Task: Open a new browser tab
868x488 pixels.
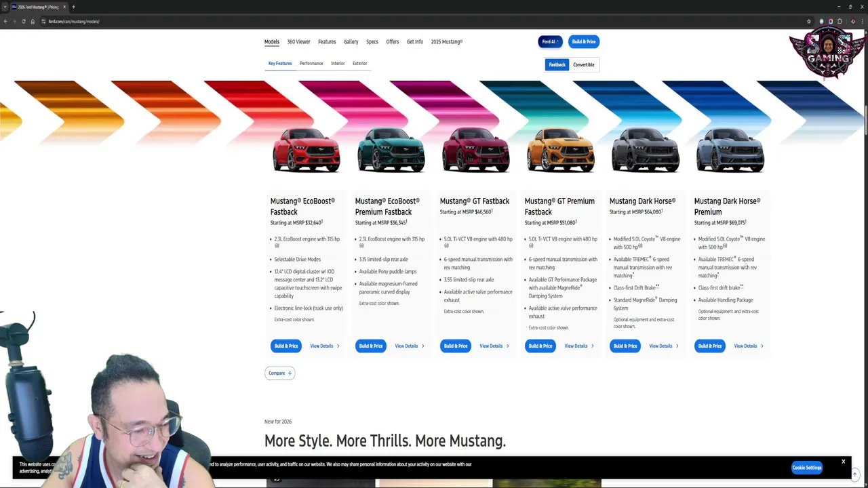Action: click(73, 7)
